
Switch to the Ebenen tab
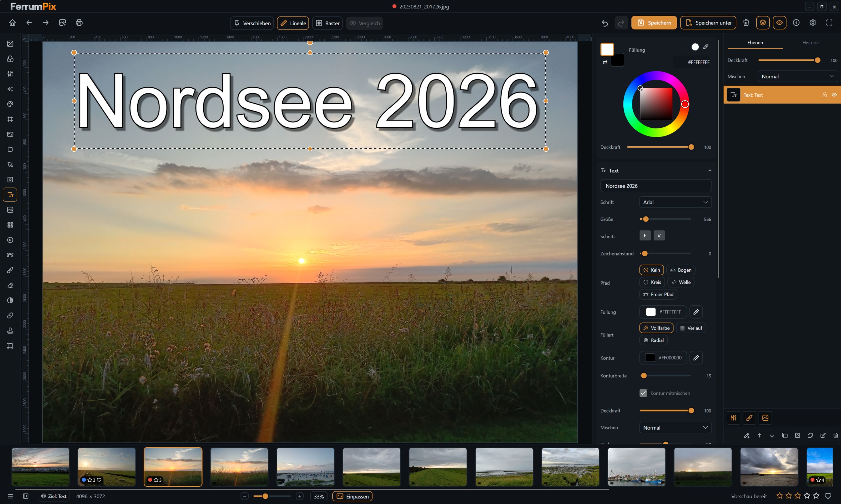coord(755,42)
